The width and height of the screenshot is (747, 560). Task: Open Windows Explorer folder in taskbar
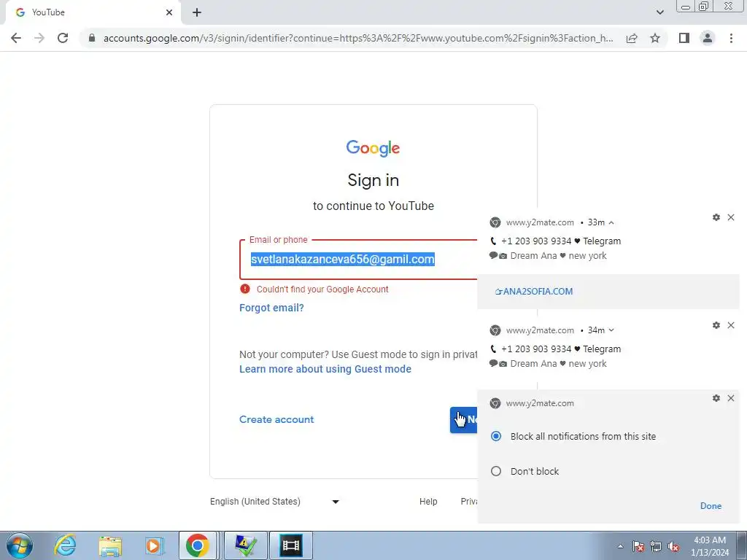point(111,545)
